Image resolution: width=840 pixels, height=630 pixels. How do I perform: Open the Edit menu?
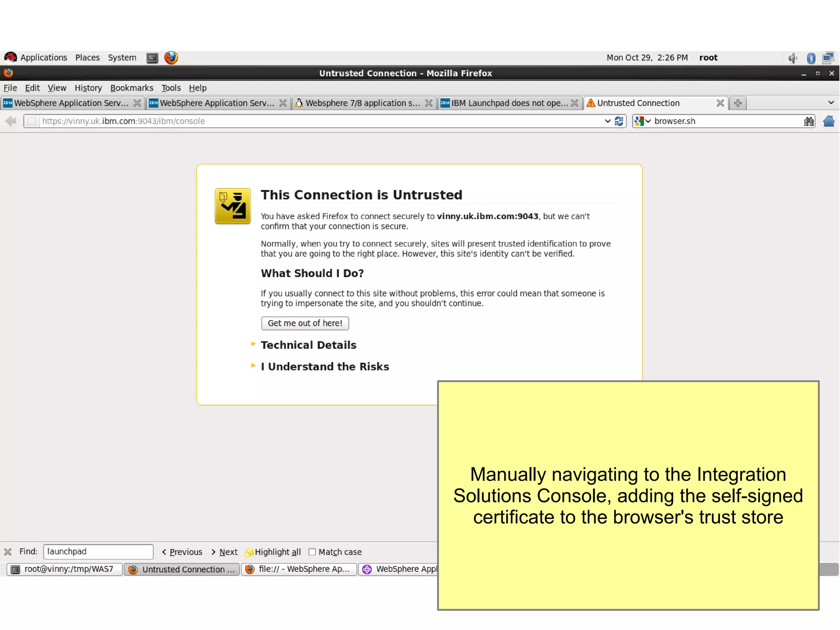tap(32, 88)
